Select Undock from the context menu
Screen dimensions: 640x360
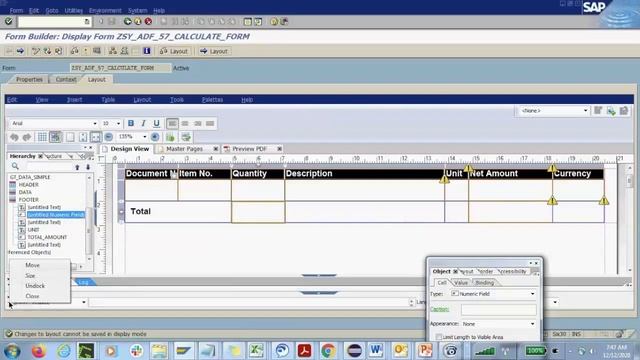click(x=35, y=286)
